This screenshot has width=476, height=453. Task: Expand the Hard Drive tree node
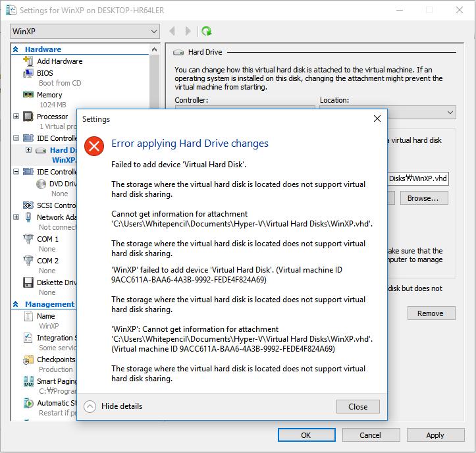[x=28, y=150]
